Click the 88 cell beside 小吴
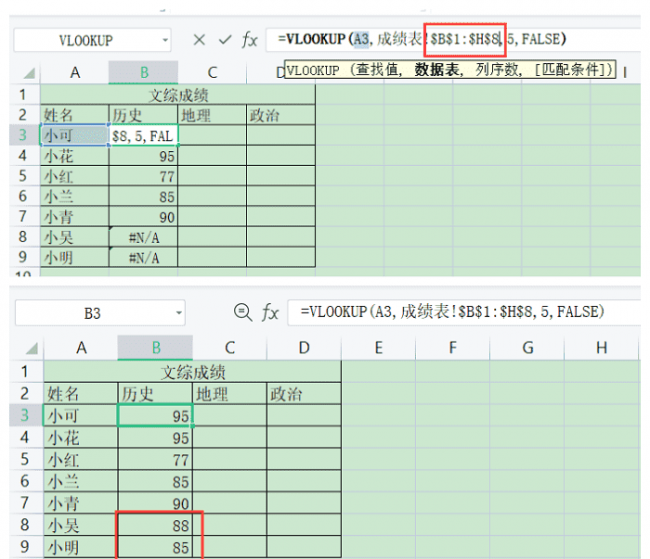The height and width of the screenshot is (559, 650). point(155,525)
